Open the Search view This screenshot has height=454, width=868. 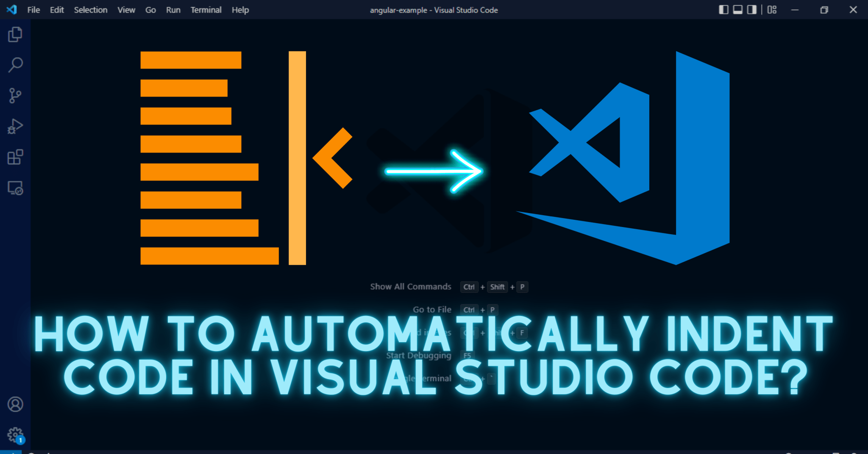(x=16, y=64)
